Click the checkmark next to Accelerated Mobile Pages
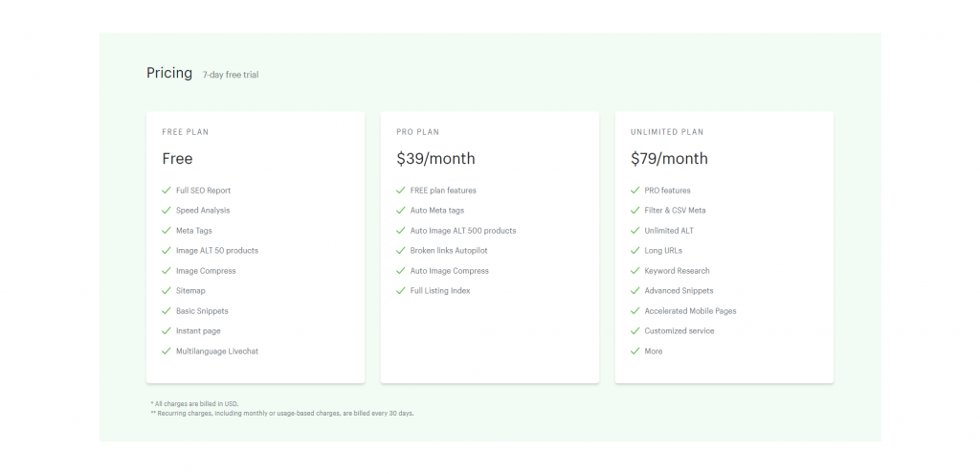The height and width of the screenshot is (474, 980). (635, 311)
